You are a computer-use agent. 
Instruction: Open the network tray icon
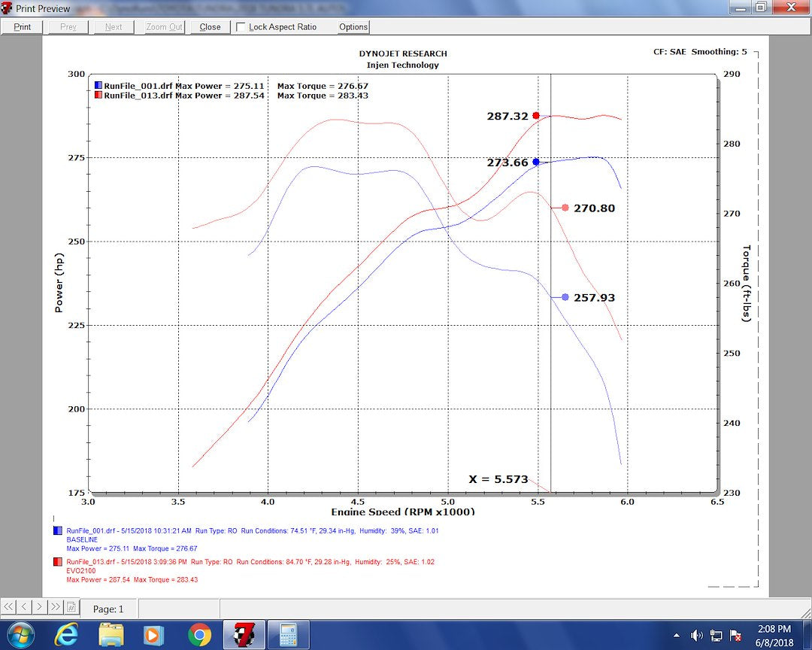tap(717, 635)
